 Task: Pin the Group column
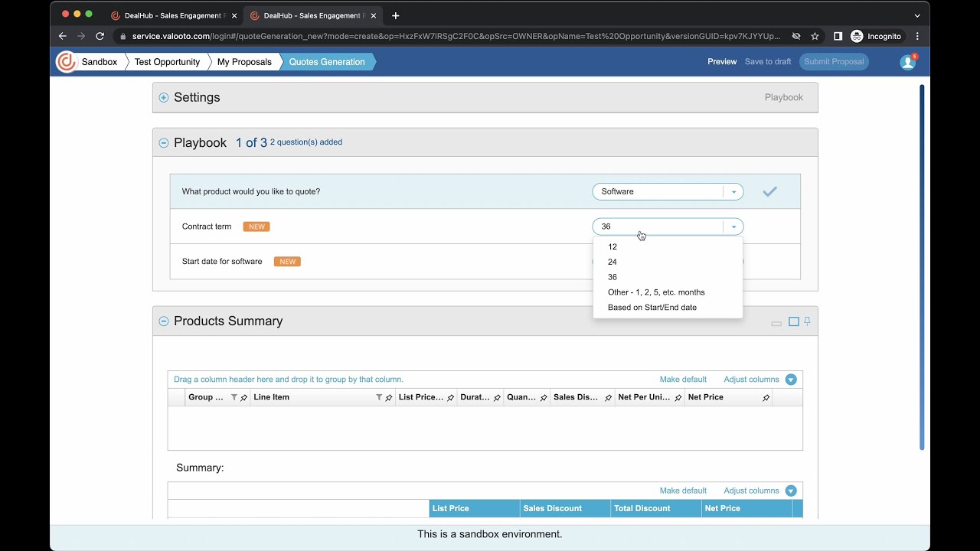244,398
